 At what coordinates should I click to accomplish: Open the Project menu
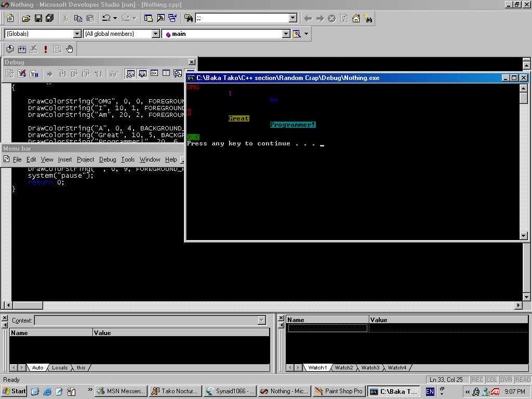[85, 159]
